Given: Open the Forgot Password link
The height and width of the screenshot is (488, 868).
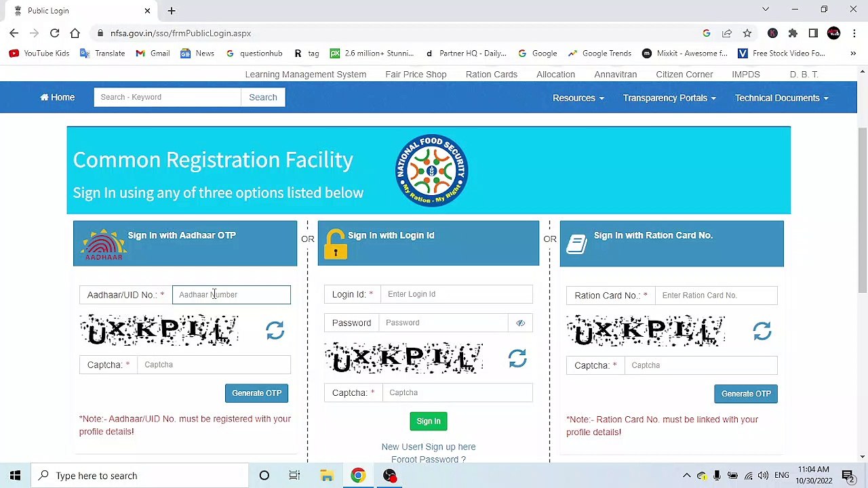Looking at the screenshot, I should pos(429,460).
